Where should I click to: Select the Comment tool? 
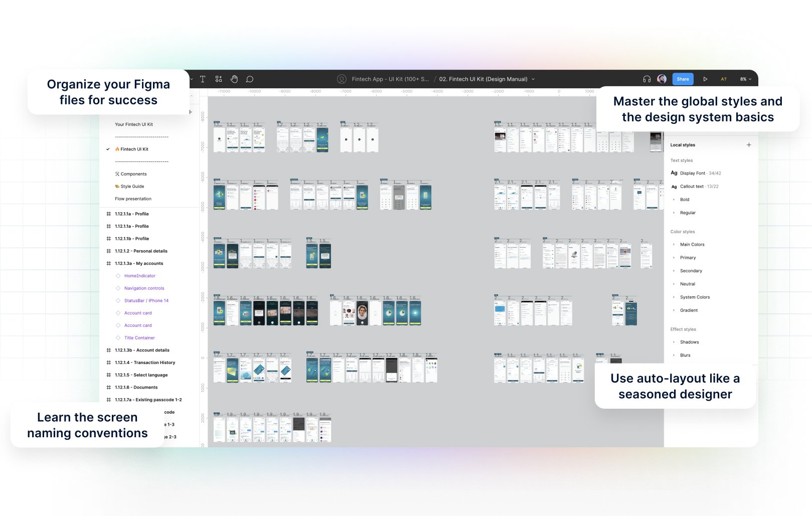(250, 79)
